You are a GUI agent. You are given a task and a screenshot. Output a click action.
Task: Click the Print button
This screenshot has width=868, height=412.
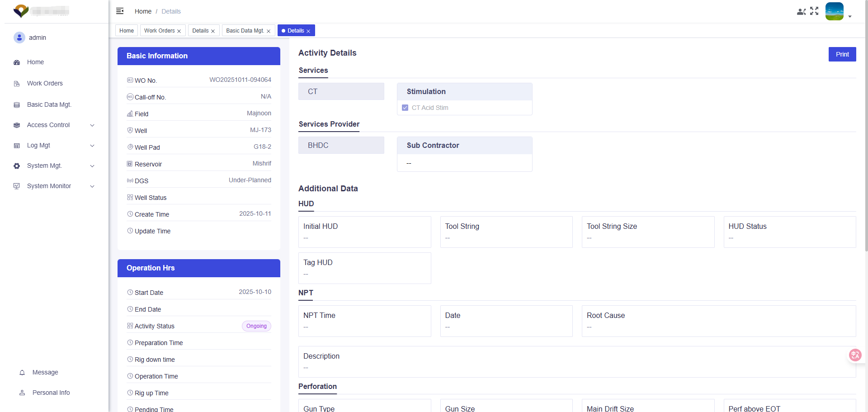click(x=842, y=54)
